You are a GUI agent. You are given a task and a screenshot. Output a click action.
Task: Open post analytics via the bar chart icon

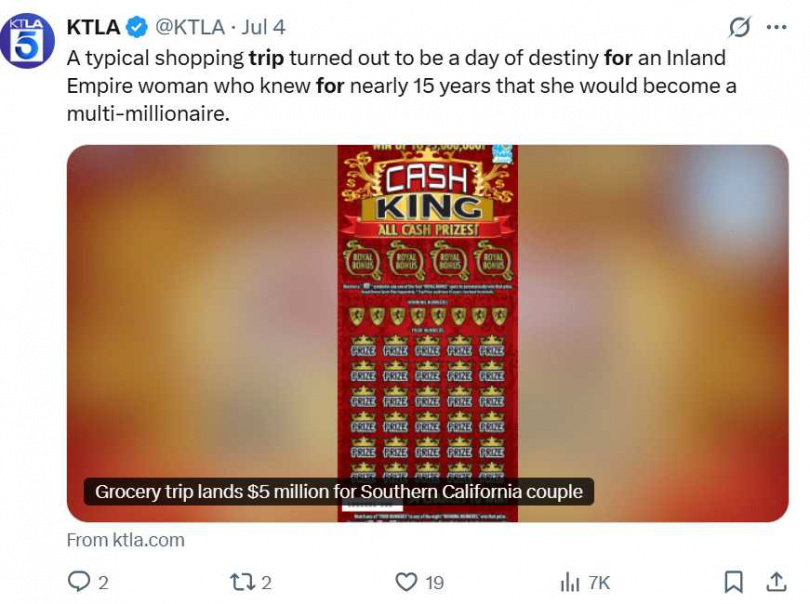point(570,581)
